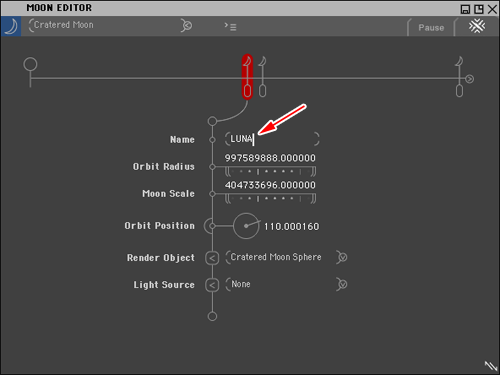This screenshot has width=500, height=375.
Task: Click the Orbit Position value 110.000160
Action: [292, 227]
